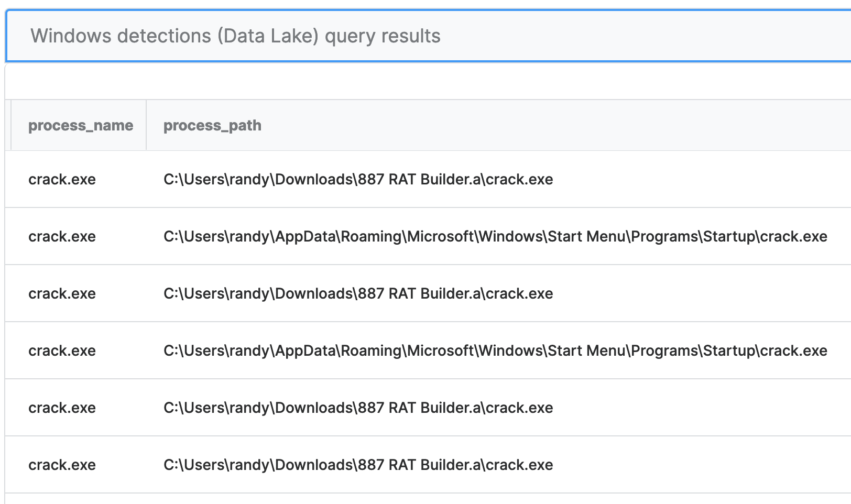Screen dimensions: 851x504
Task: Click empty space right of the process_path header text
Action: (524, 125)
